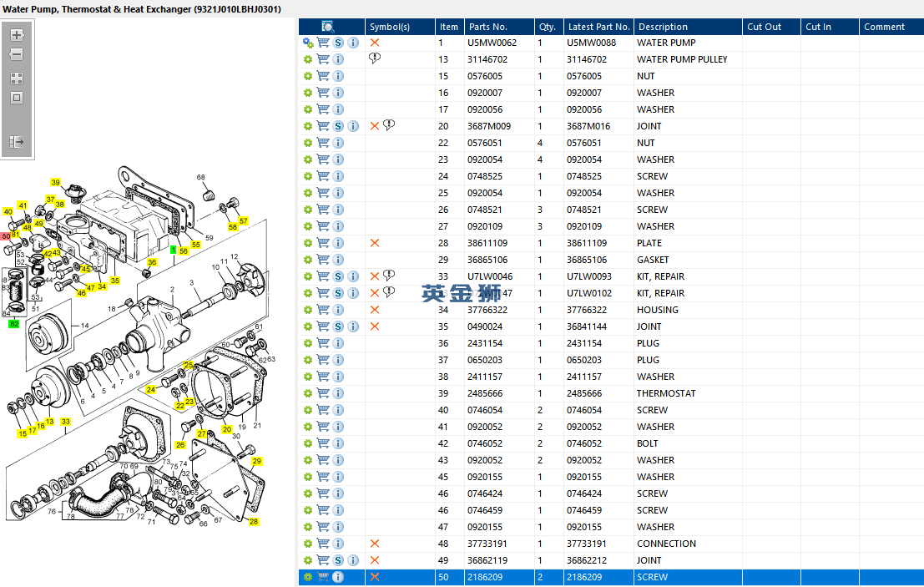Screen dimensions: 924x587
Task: Zoom in on the parts diagram
Action: [16, 36]
